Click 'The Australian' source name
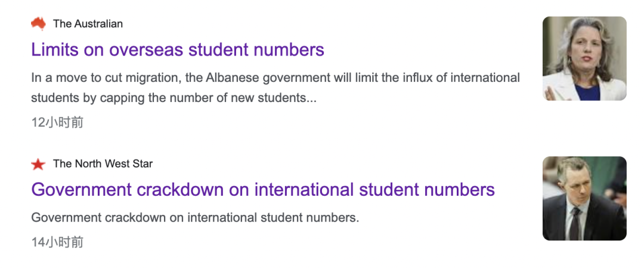 tap(88, 24)
